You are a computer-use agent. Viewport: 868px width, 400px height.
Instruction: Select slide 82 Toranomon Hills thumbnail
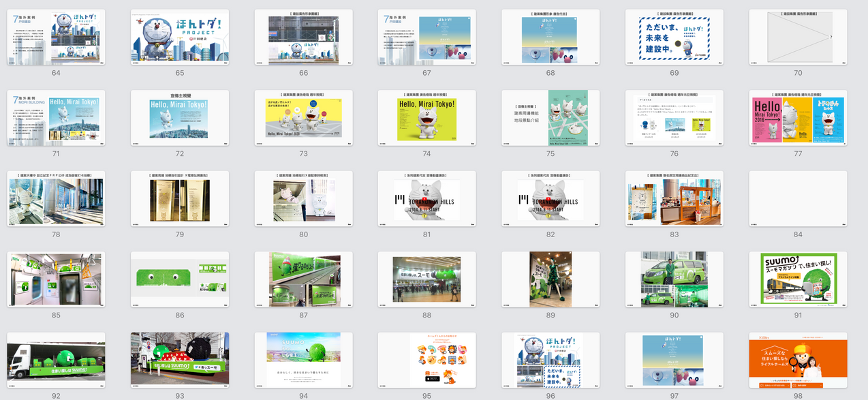(551, 199)
